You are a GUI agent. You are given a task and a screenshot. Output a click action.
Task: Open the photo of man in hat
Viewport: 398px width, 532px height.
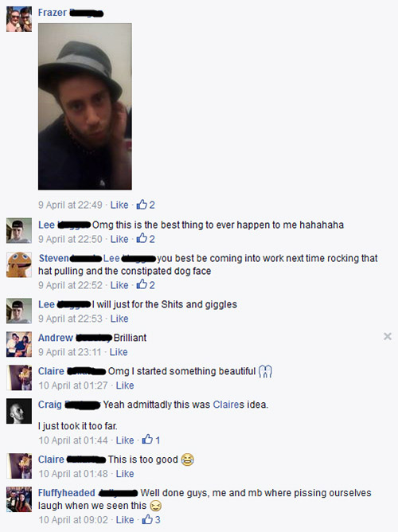(x=85, y=107)
